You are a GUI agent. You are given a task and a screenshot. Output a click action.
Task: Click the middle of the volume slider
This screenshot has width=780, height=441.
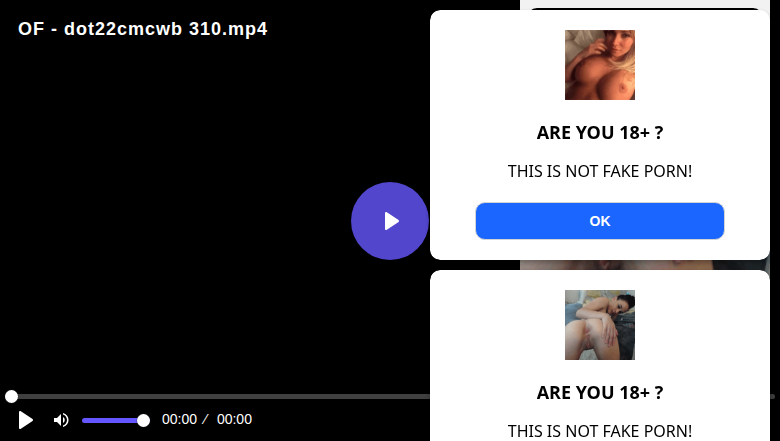pyautogui.click(x=114, y=421)
